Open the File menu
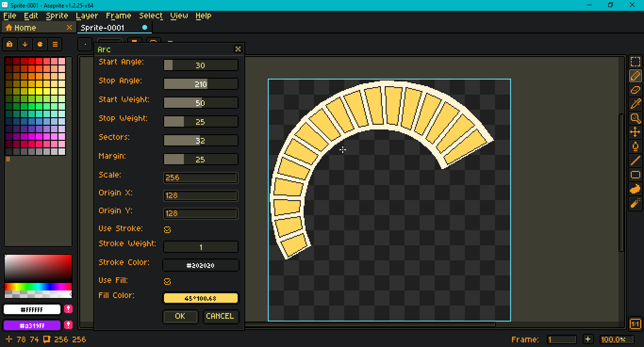644x347 pixels. pyautogui.click(x=9, y=16)
